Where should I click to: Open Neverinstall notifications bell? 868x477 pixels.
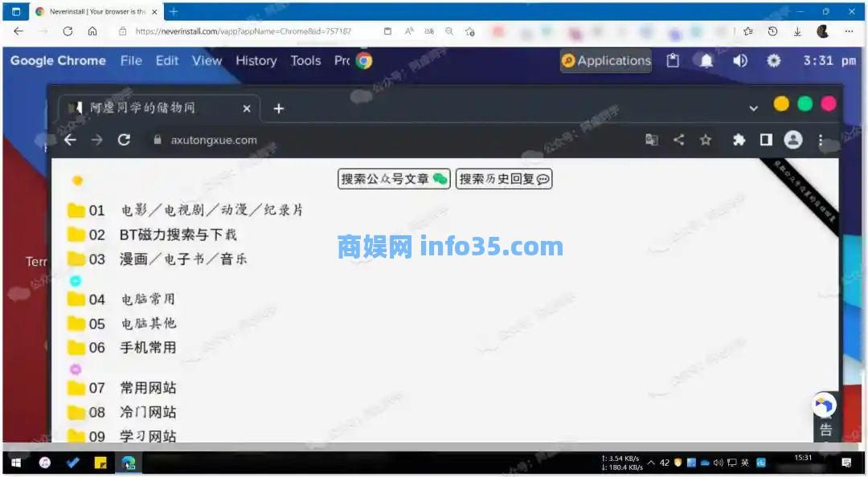(x=706, y=61)
